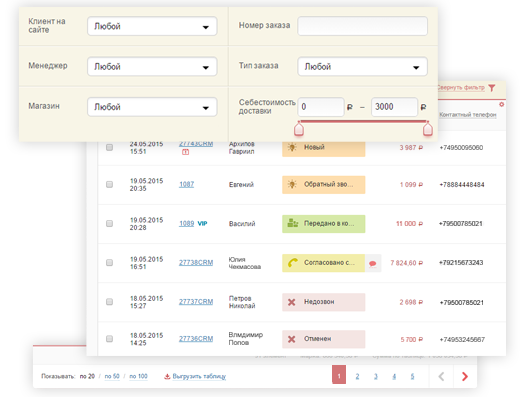Go to page 5 in pagination
Image resolution: width=524 pixels, height=397 pixels.
(412, 376)
